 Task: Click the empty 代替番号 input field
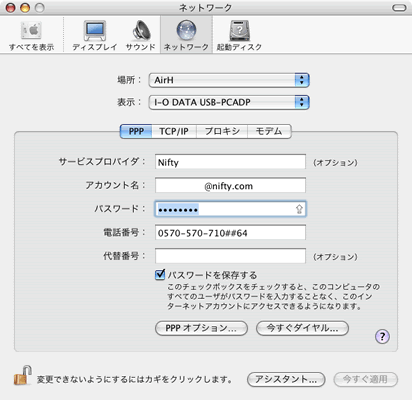230,256
